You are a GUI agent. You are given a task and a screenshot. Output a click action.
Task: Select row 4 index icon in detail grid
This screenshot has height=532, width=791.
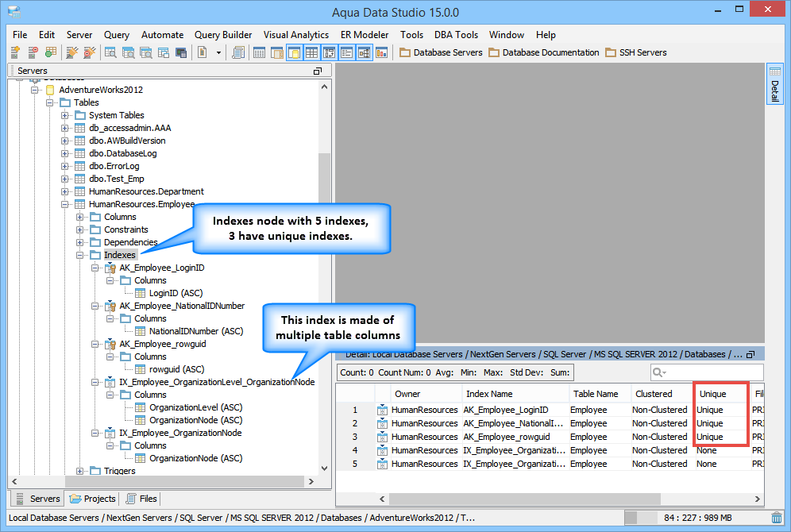[x=382, y=450]
